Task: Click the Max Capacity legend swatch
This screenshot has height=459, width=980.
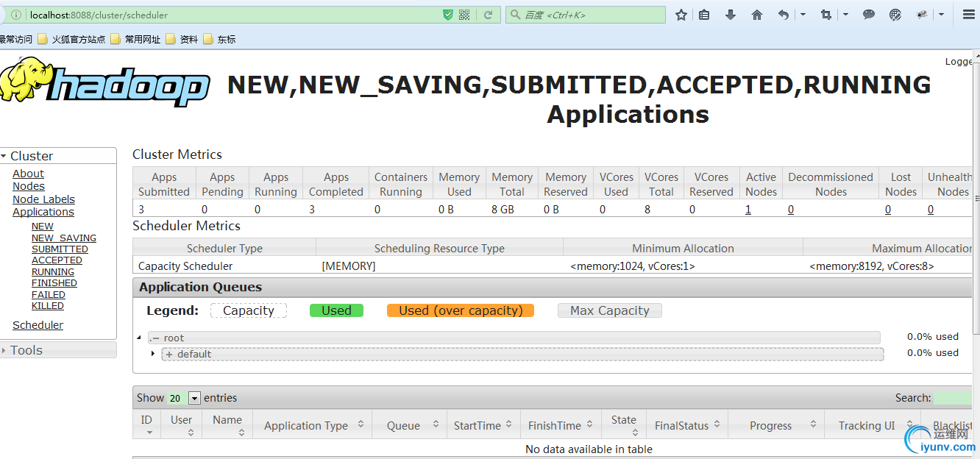Action: (x=610, y=310)
